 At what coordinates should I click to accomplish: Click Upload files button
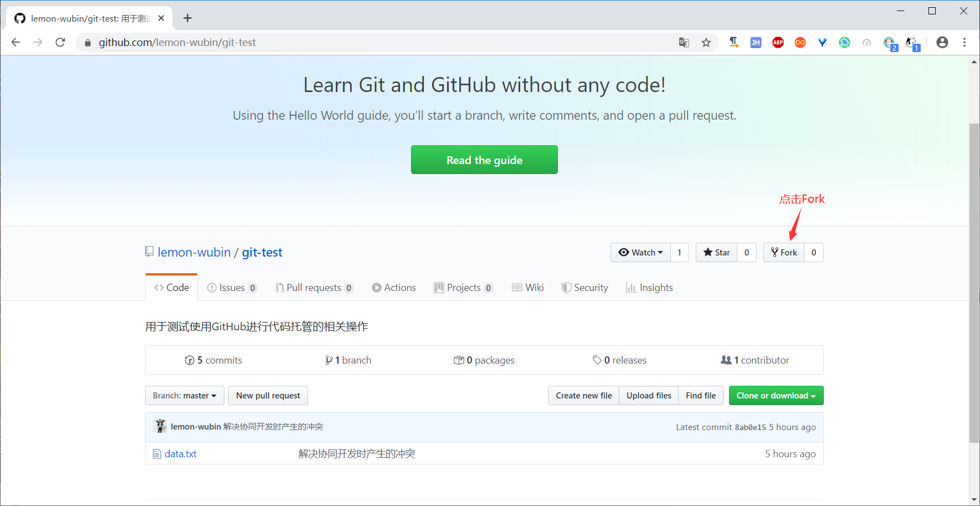(x=649, y=396)
